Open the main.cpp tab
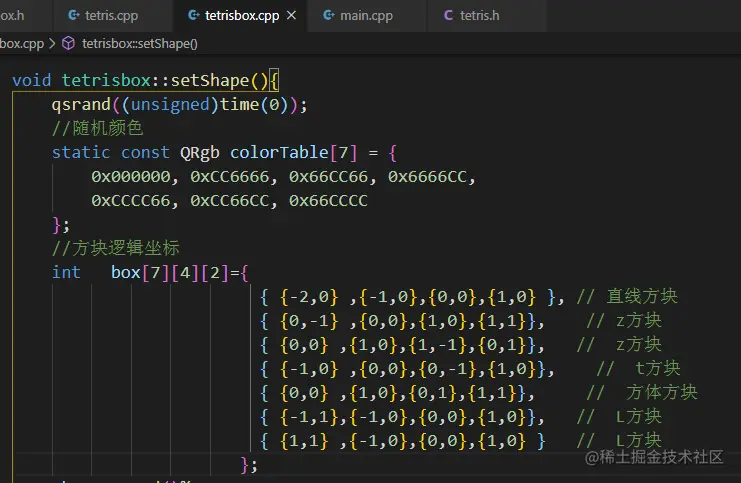 367,16
